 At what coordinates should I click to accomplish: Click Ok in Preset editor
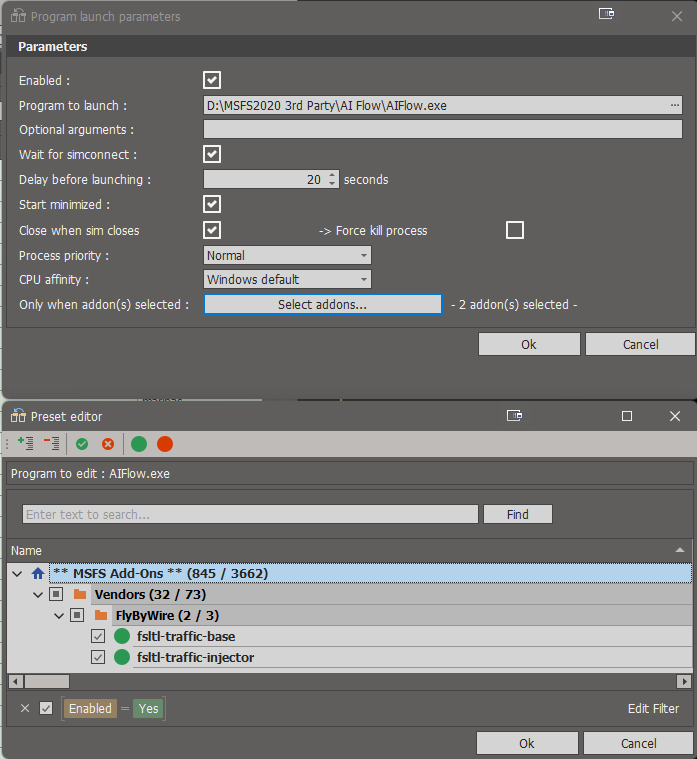[x=527, y=743]
